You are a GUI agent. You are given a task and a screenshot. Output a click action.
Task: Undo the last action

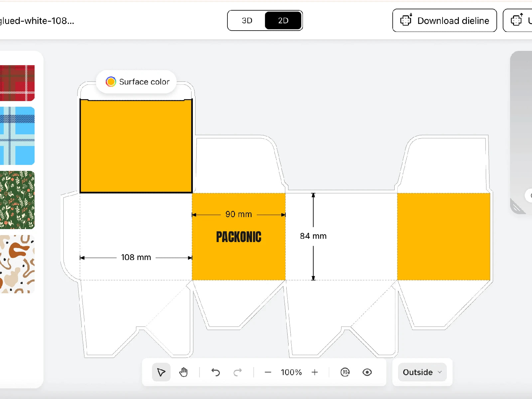215,372
